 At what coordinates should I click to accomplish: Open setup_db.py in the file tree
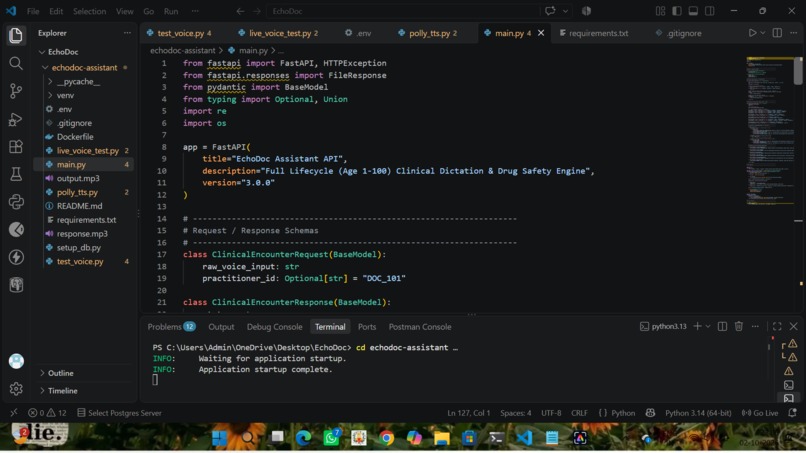click(79, 247)
